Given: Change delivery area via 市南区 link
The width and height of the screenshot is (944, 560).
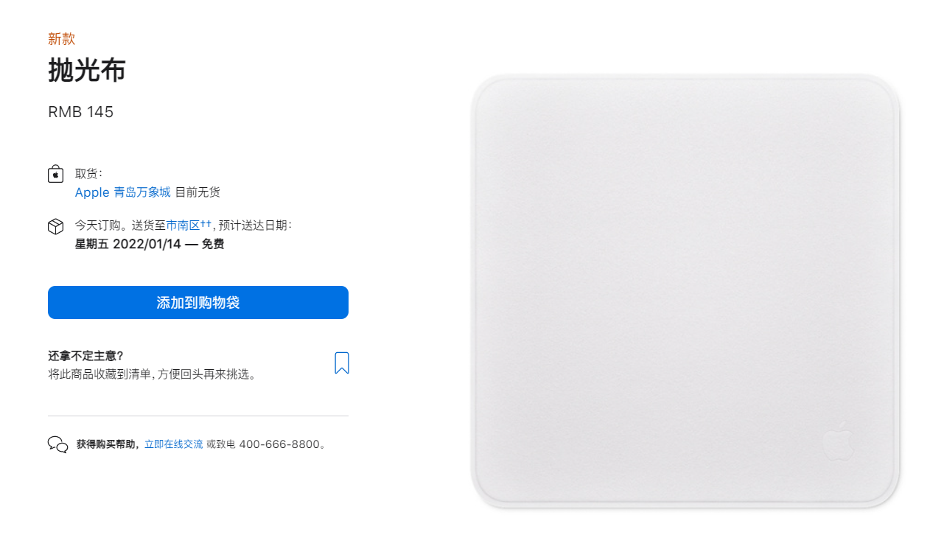Looking at the screenshot, I should (189, 225).
